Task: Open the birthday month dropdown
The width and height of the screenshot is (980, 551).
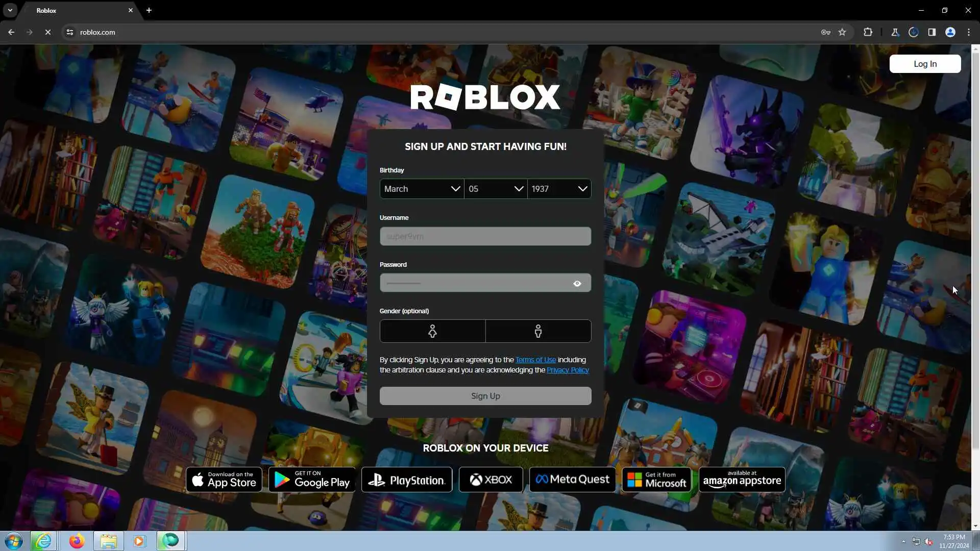Action: click(x=422, y=189)
